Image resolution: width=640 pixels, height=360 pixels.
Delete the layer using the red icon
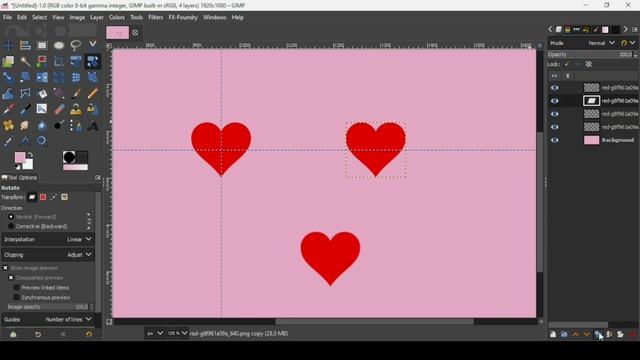point(632,334)
